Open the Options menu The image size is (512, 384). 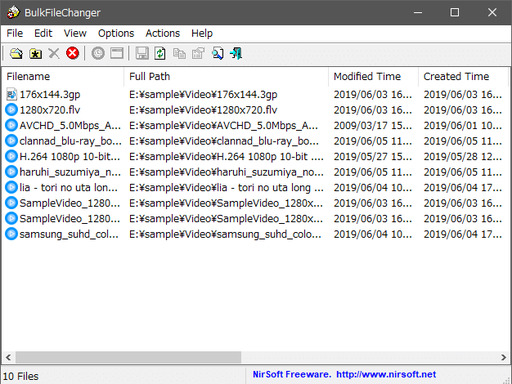pyautogui.click(x=116, y=33)
